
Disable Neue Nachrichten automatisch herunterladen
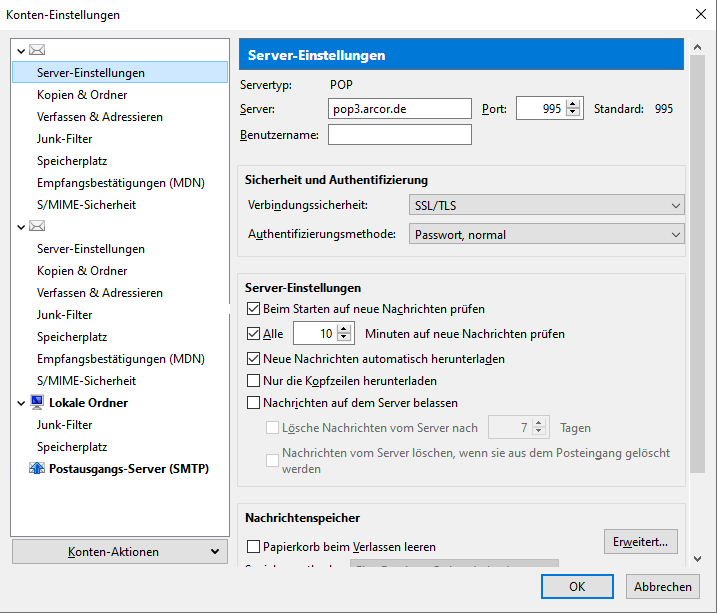pyautogui.click(x=253, y=358)
